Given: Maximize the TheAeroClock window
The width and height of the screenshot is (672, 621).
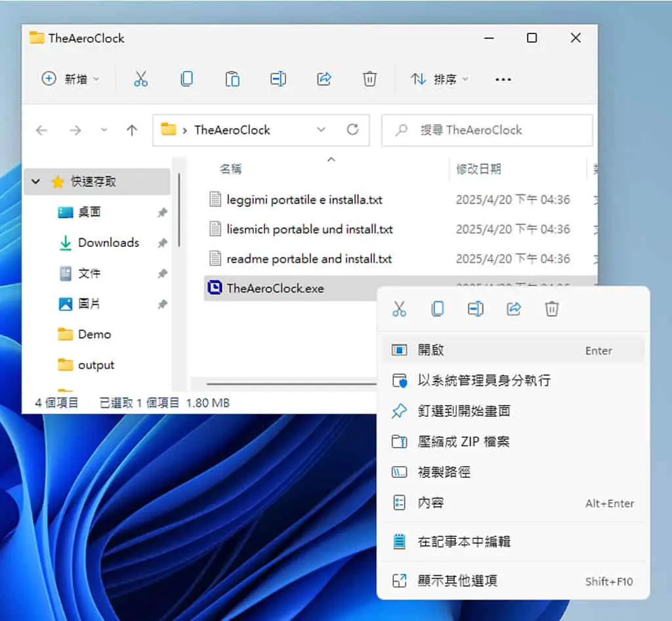Looking at the screenshot, I should (532, 38).
